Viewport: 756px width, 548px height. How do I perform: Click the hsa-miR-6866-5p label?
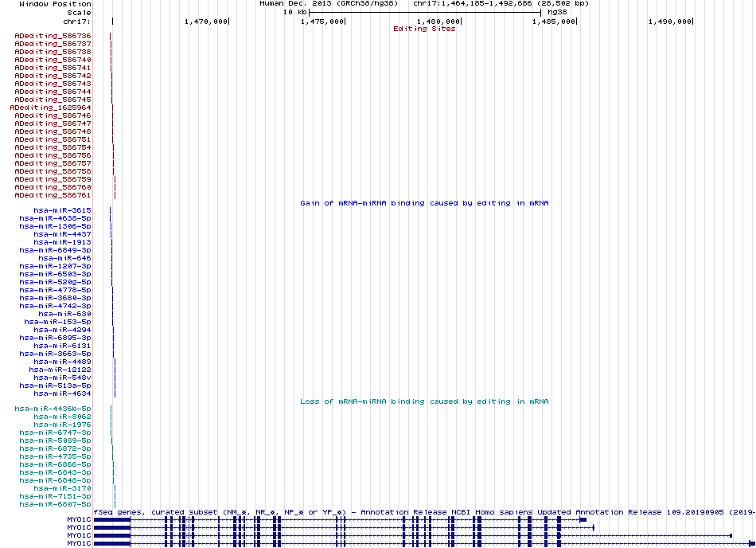(55, 464)
